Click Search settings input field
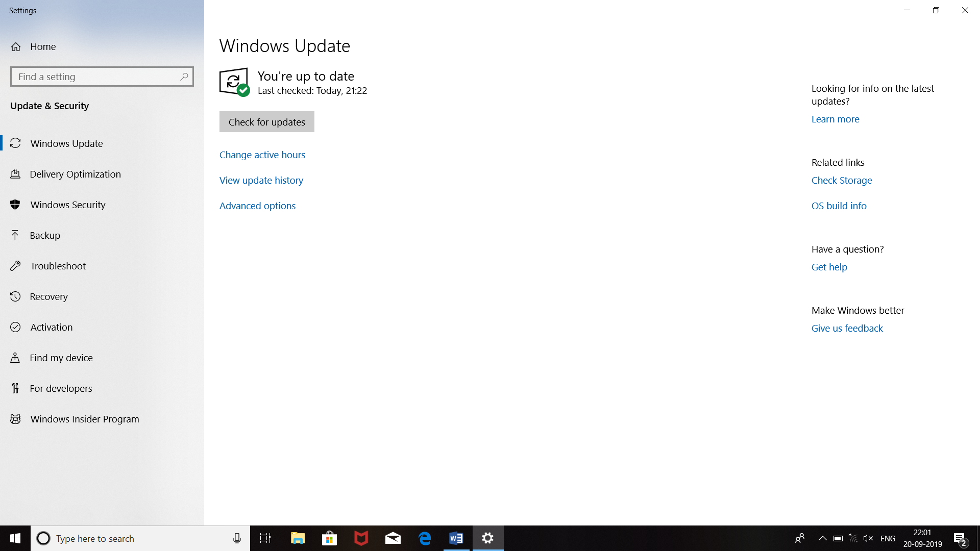 (x=102, y=76)
